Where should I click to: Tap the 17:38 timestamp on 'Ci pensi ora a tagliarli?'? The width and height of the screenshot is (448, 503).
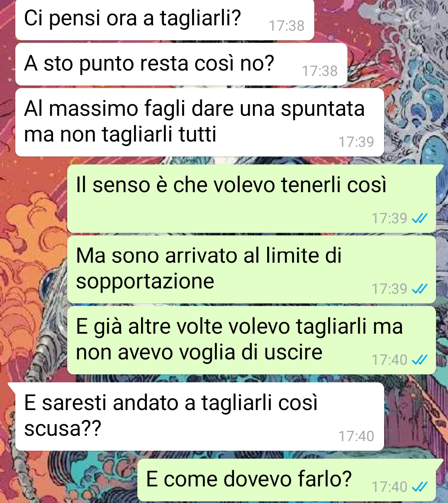pyautogui.click(x=287, y=26)
